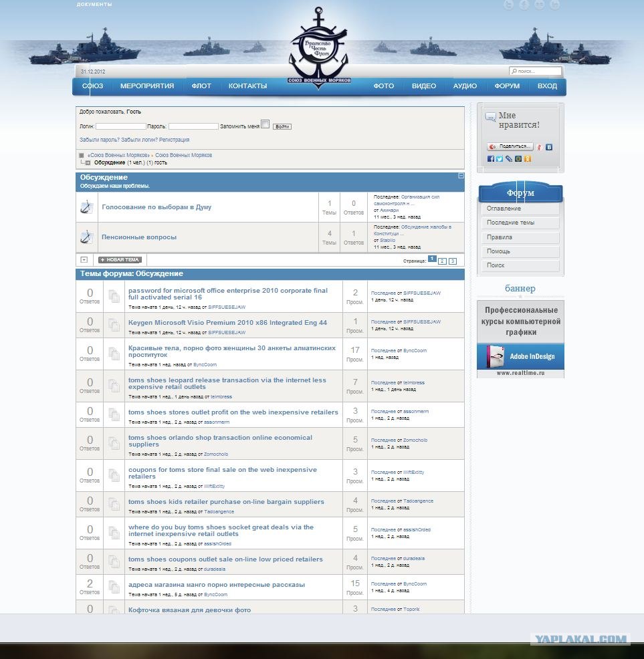The height and width of the screenshot is (659, 644).
Task: Click the anchor logo in the header
Action: (x=319, y=48)
